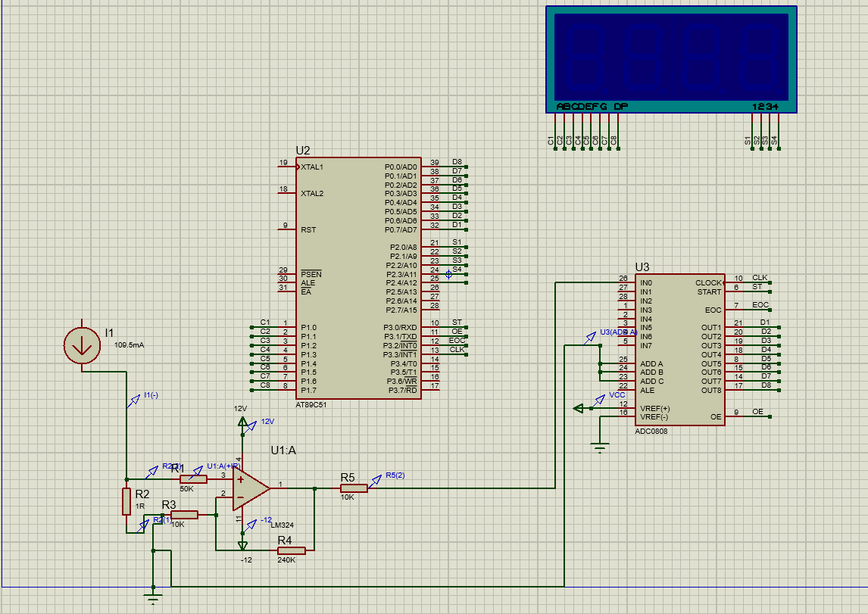This screenshot has width=868, height=614.
Task: Click the LM324 part name label
Action: pyautogui.click(x=283, y=525)
